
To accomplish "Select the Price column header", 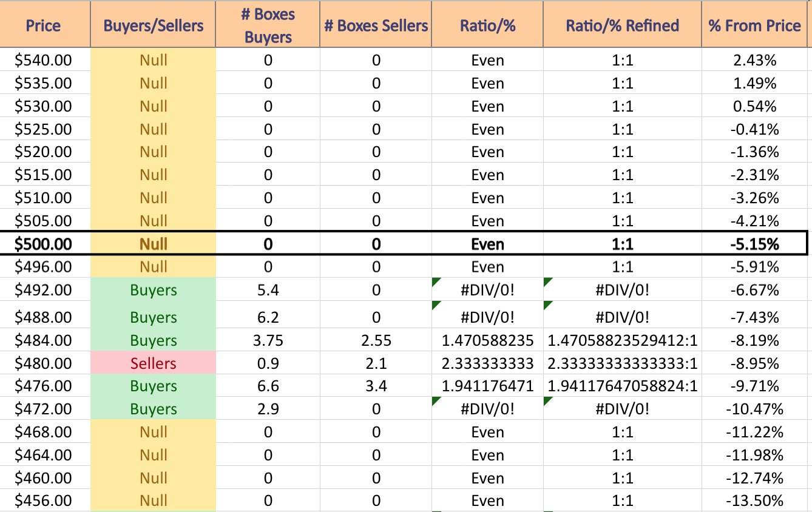I will [44, 25].
